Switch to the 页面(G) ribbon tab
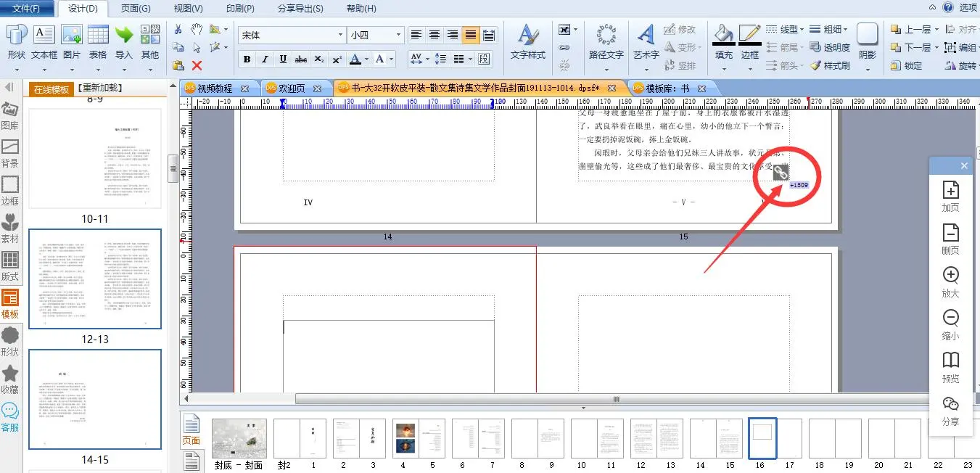The image size is (980, 473). (136, 9)
